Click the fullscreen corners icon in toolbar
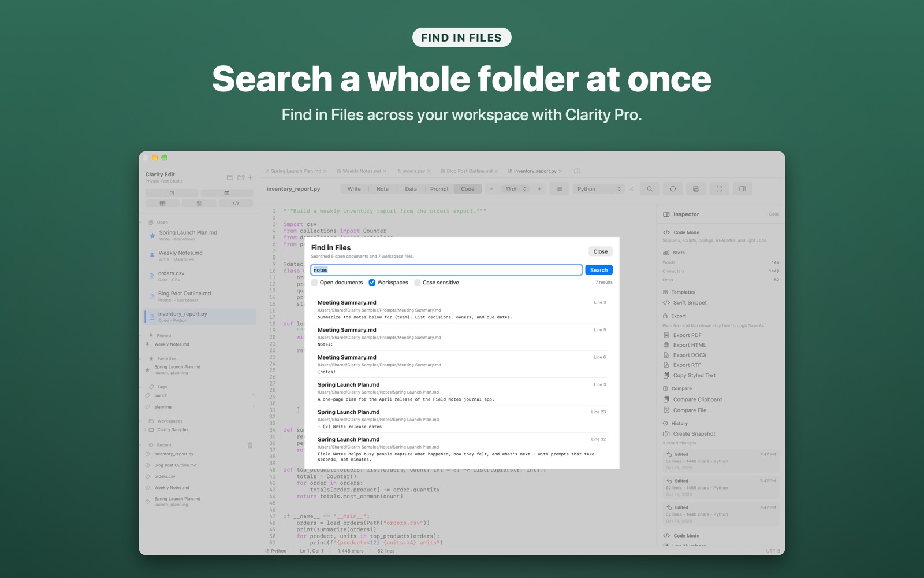The height and width of the screenshot is (578, 924). pyautogui.click(x=719, y=189)
